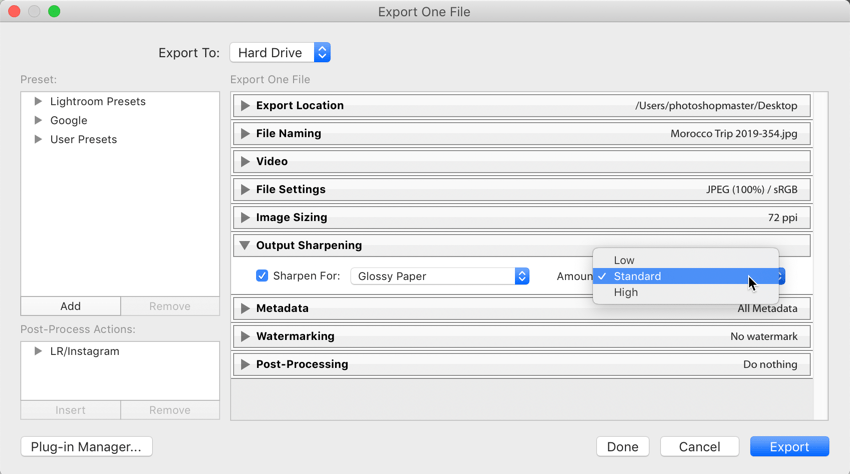Image resolution: width=850 pixels, height=474 pixels.
Task: Expand the Image Sizing section triangle
Action: (x=245, y=217)
